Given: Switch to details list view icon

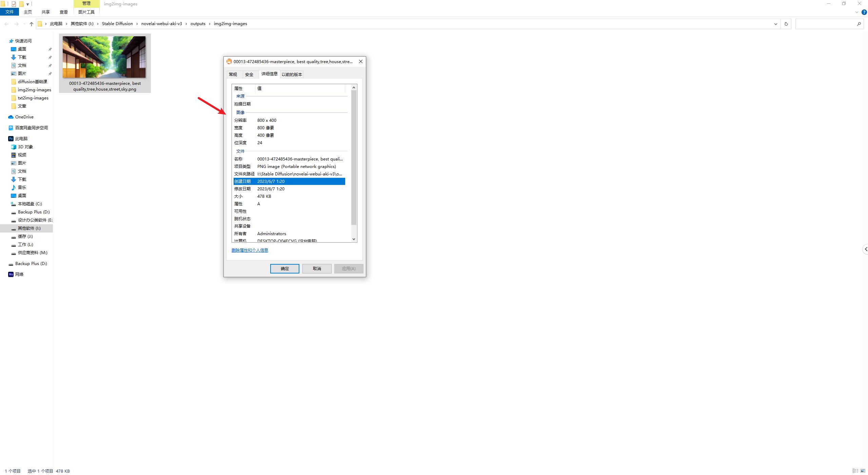Looking at the screenshot, I should coord(855,471).
